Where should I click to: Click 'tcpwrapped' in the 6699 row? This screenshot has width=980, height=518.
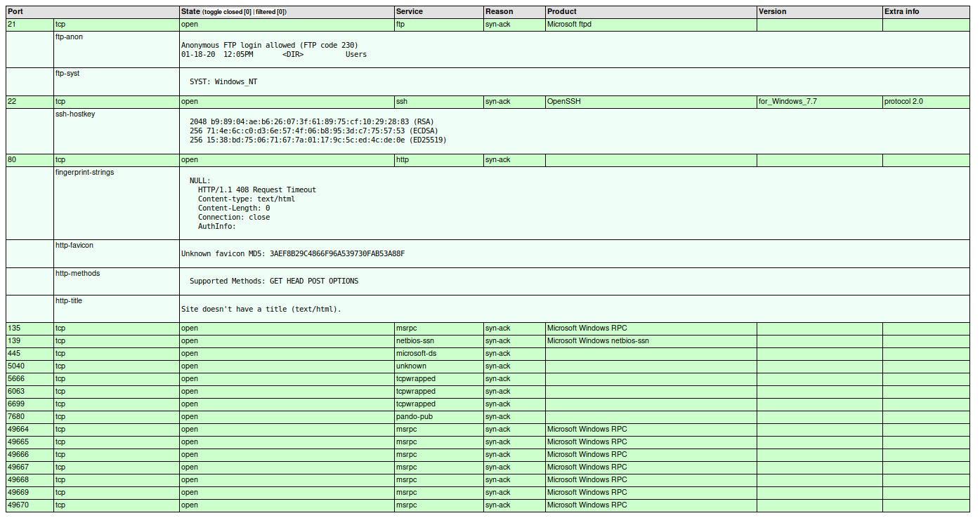point(416,404)
